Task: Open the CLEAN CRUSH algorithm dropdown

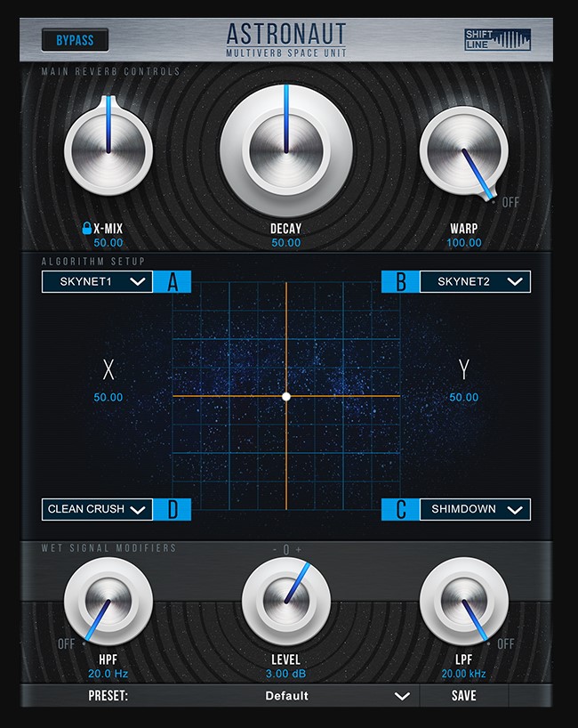Action: (x=98, y=509)
